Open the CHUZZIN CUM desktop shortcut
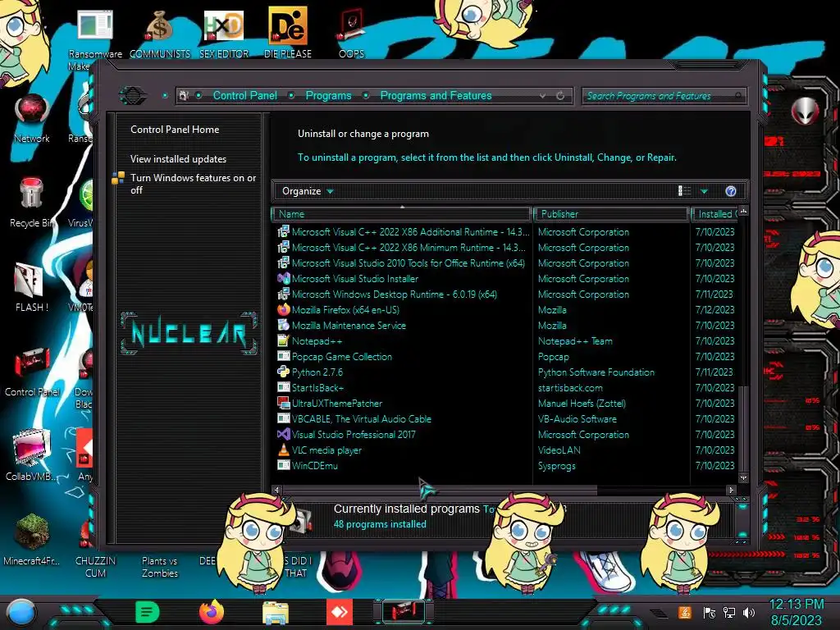Viewport: 840px width, 630px height. pos(95,567)
